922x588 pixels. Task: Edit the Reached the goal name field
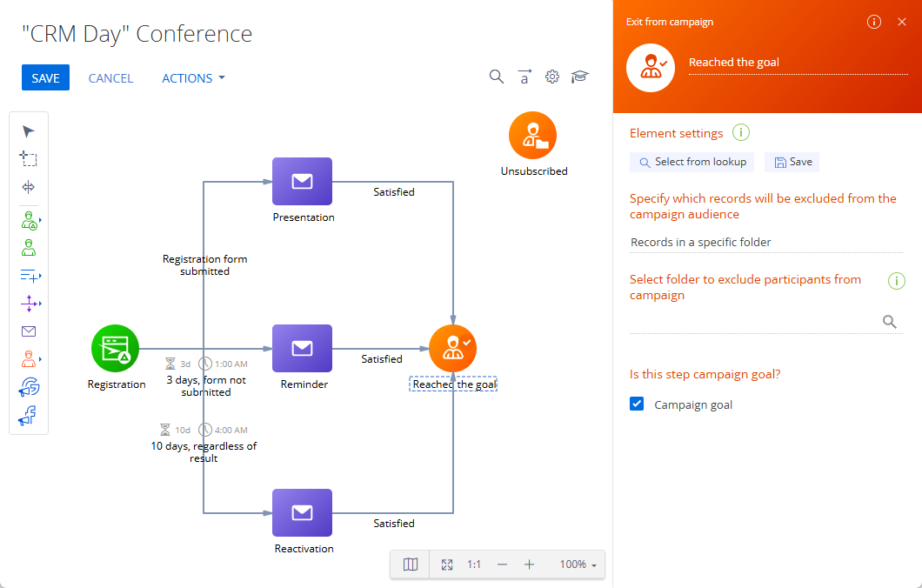click(x=798, y=63)
